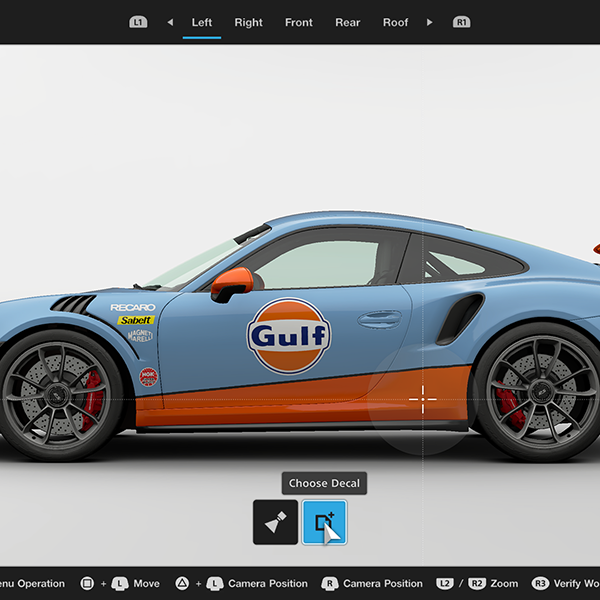Click the orange side mirror
Viewport: 600px width, 600px height.
pyautogui.click(x=232, y=284)
